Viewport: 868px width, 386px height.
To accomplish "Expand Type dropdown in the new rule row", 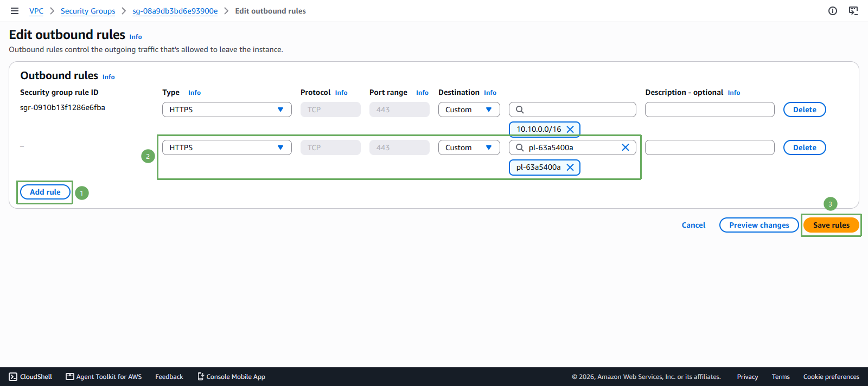I will pyautogui.click(x=227, y=147).
